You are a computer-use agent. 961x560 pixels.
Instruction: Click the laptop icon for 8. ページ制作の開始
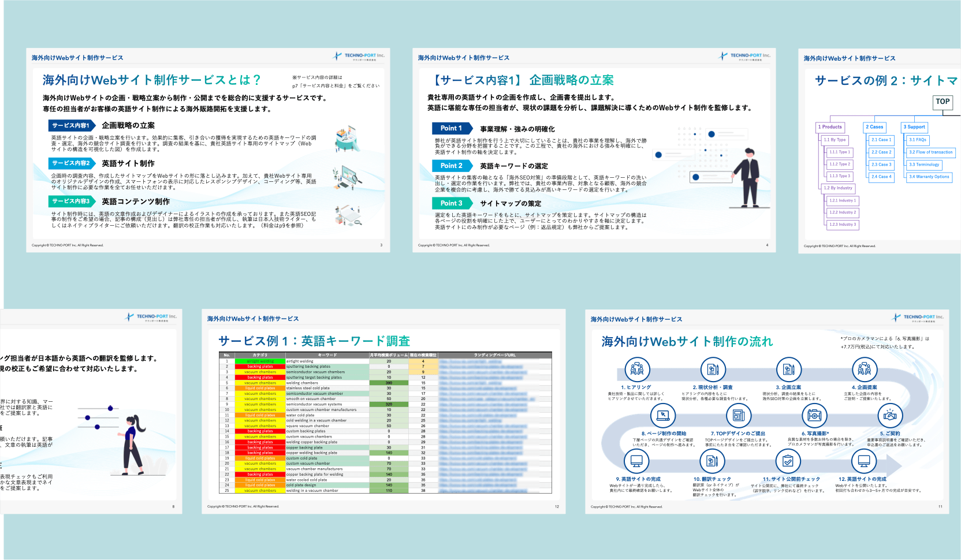click(663, 415)
